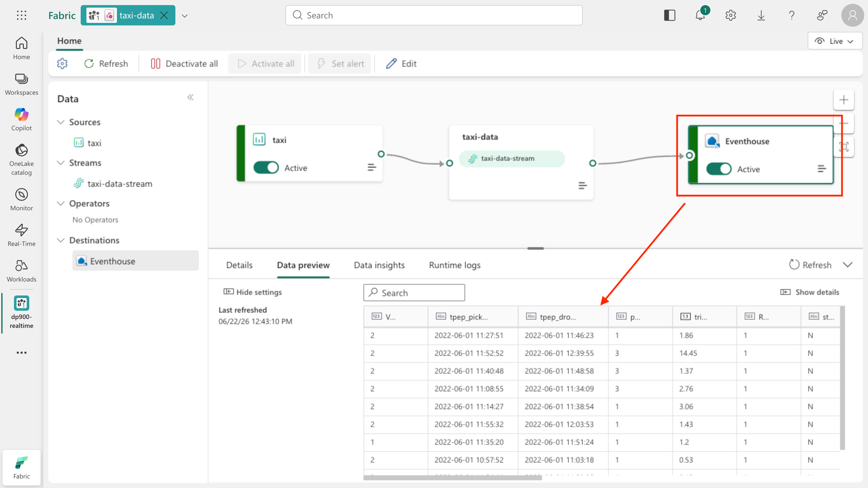Open the taxi node menu icon

(x=372, y=167)
